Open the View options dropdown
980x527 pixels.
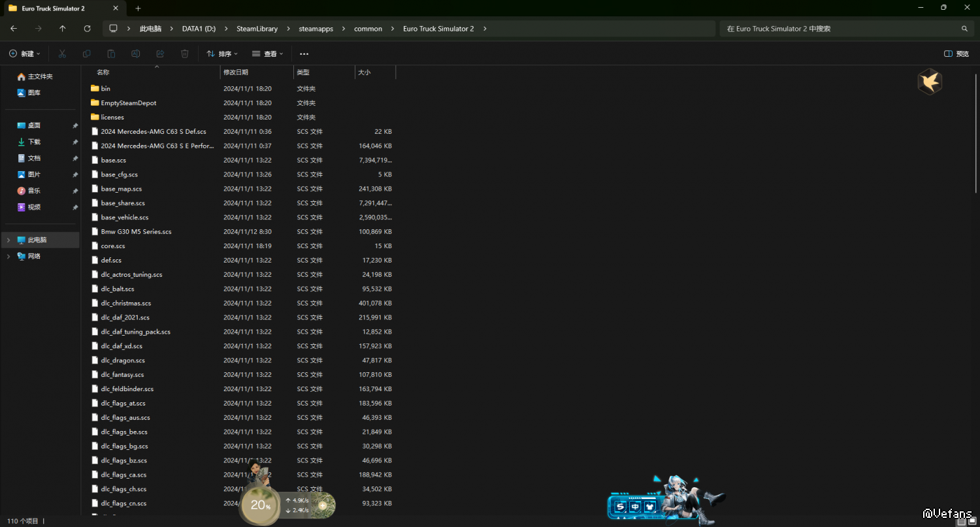click(x=268, y=54)
